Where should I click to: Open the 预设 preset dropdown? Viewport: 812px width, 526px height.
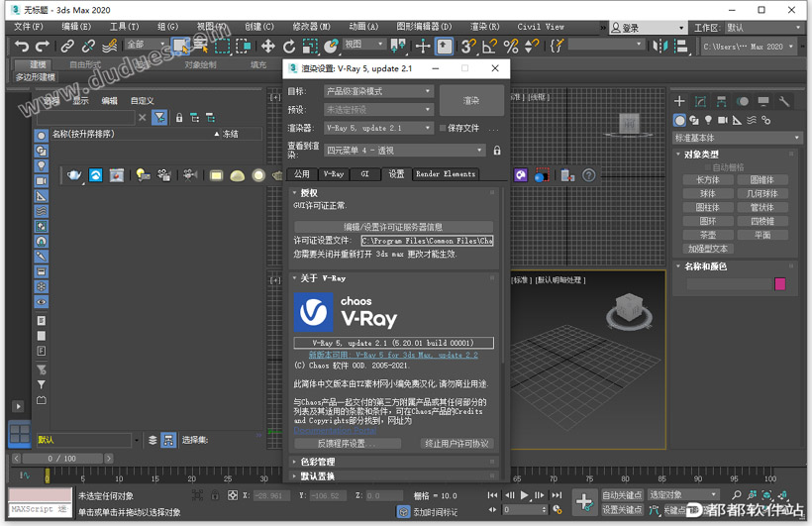(378, 109)
